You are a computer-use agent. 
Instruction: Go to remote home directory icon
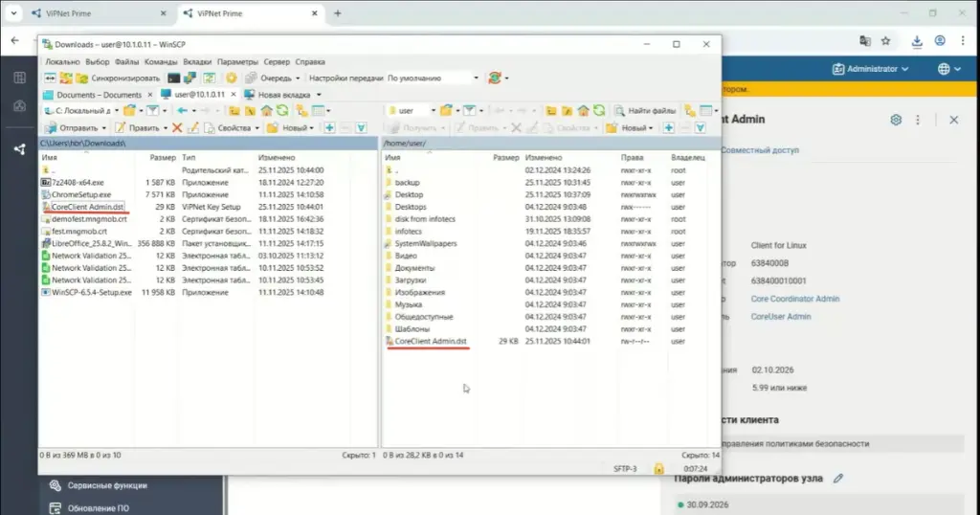click(x=583, y=111)
